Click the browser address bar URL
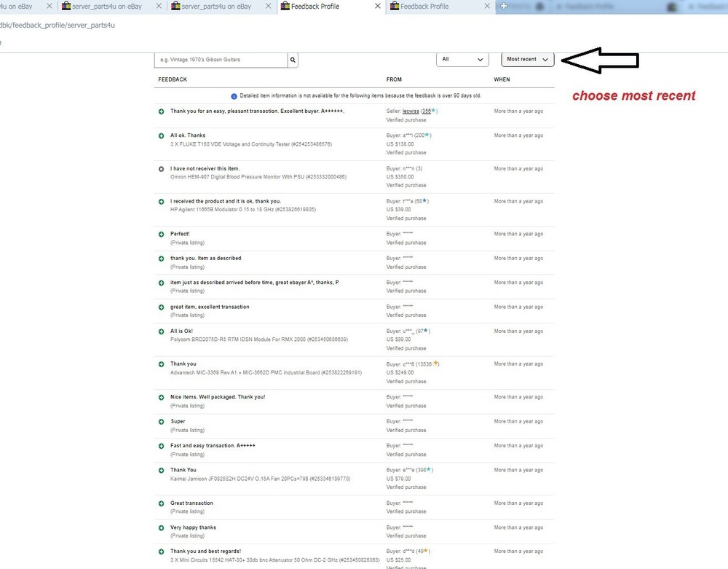The width and height of the screenshot is (728, 569). pos(58,25)
